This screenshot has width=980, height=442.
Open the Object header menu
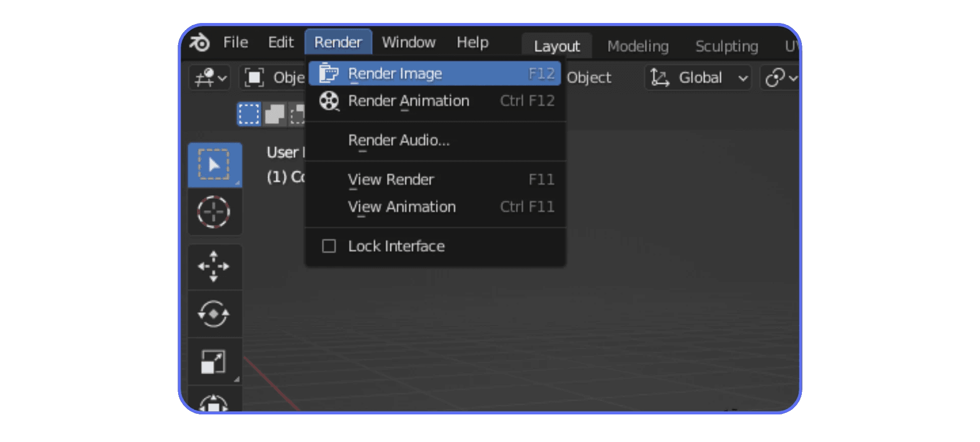point(589,78)
